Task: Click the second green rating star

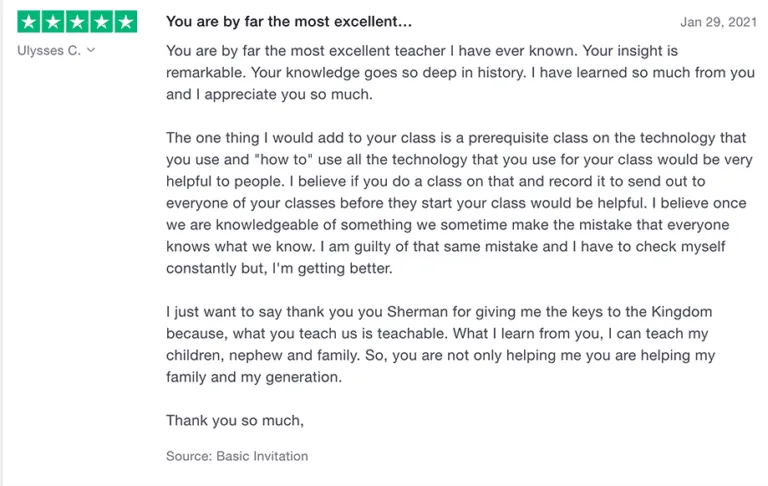Action: (x=53, y=22)
